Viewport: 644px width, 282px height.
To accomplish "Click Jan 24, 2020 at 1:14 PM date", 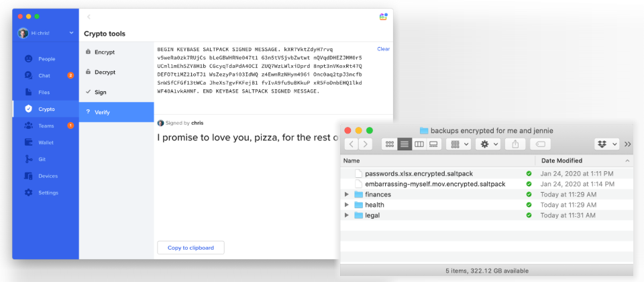I will (578, 184).
